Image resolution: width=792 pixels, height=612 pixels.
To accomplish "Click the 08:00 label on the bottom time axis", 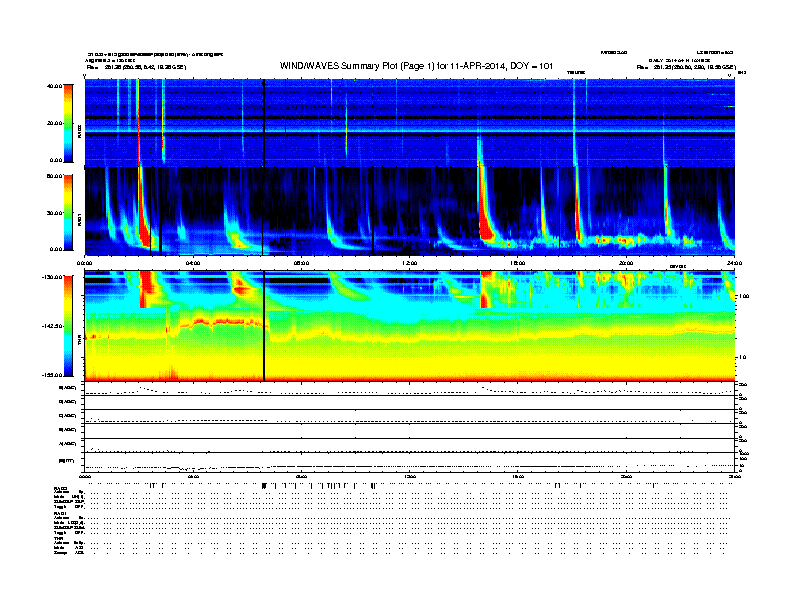I will tap(301, 476).
